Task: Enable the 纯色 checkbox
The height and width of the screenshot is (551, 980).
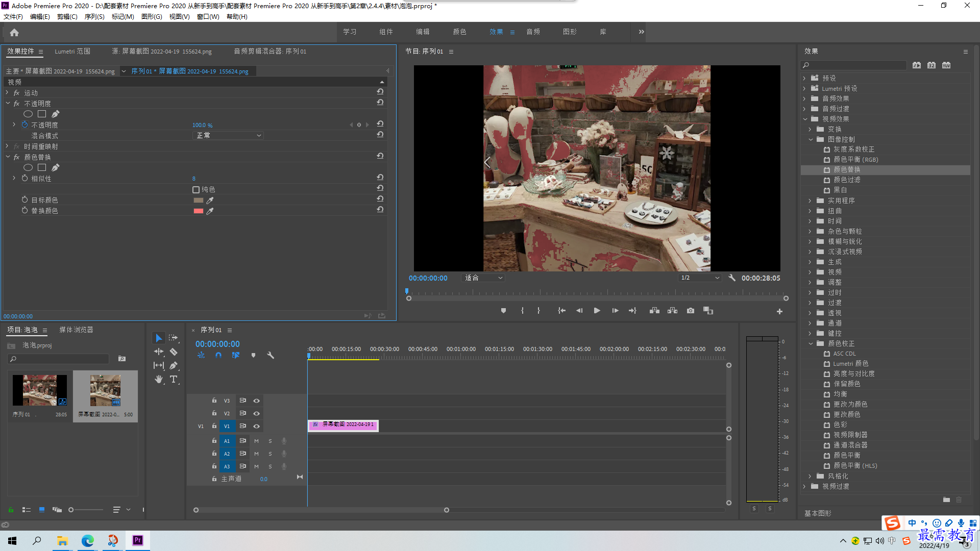Action: [x=196, y=190]
